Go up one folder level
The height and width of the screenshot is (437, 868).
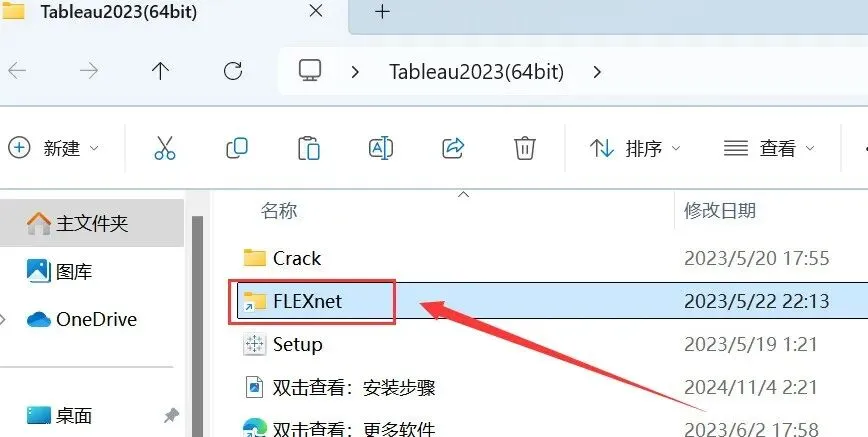[x=161, y=71]
